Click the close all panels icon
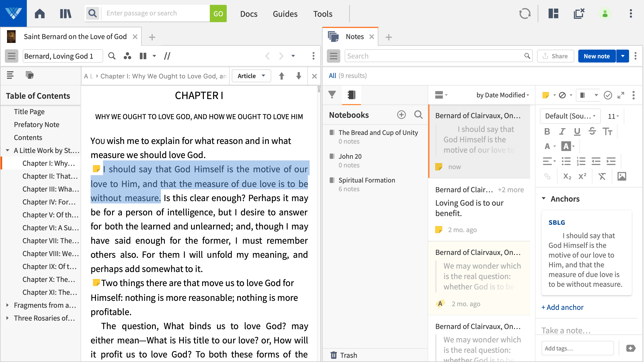This screenshot has height=362, width=644. [x=579, y=13]
